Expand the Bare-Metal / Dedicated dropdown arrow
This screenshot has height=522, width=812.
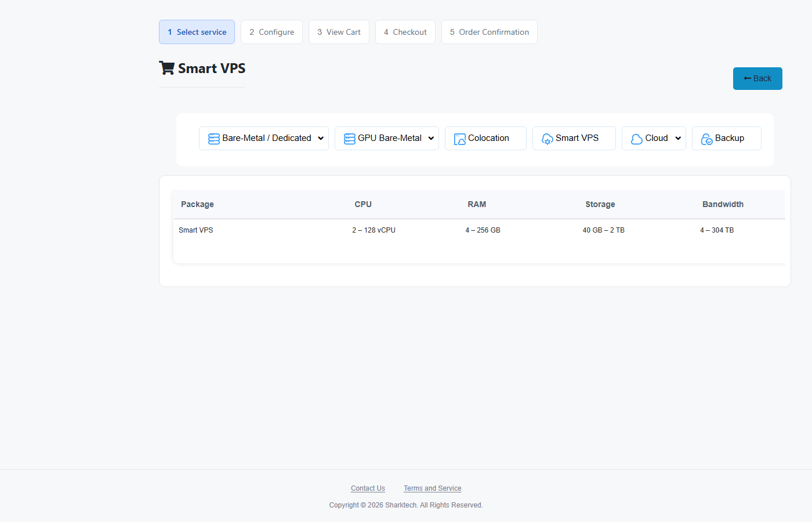[x=321, y=139]
